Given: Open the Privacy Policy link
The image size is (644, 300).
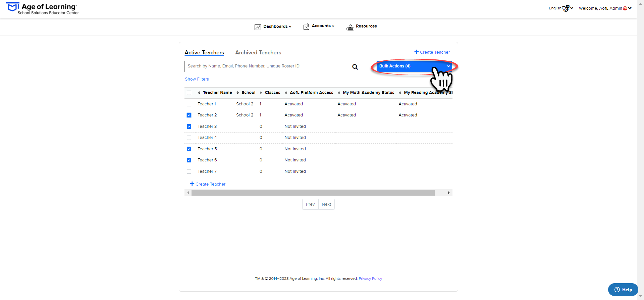Looking at the screenshot, I should pos(370,279).
